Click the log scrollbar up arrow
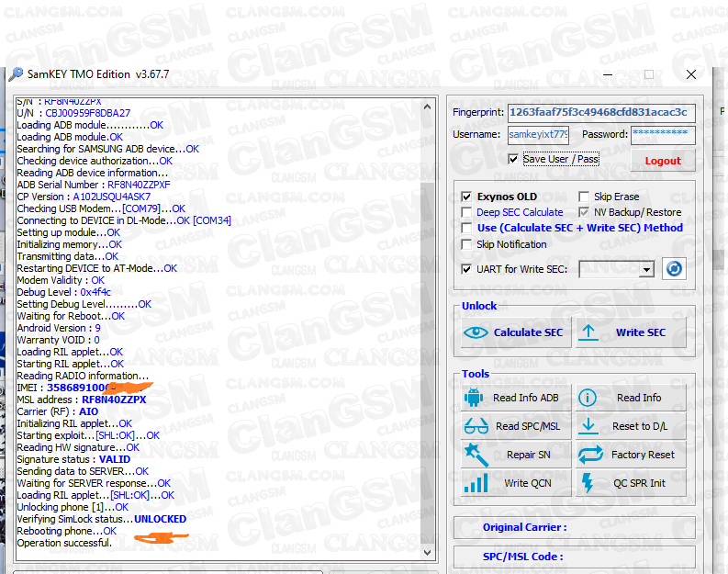The height and width of the screenshot is (574, 728). coord(427,107)
